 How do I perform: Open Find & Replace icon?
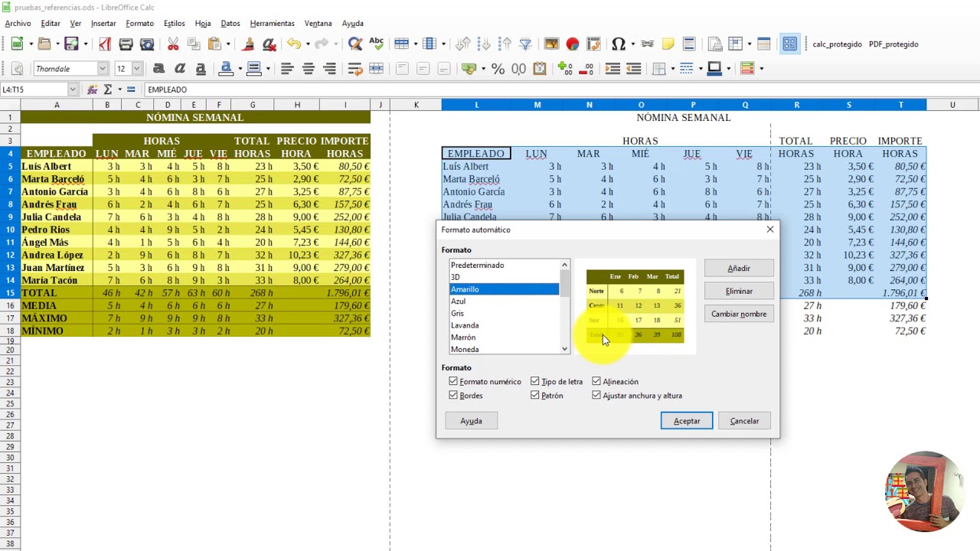pyautogui.click(x=354, y=44)
